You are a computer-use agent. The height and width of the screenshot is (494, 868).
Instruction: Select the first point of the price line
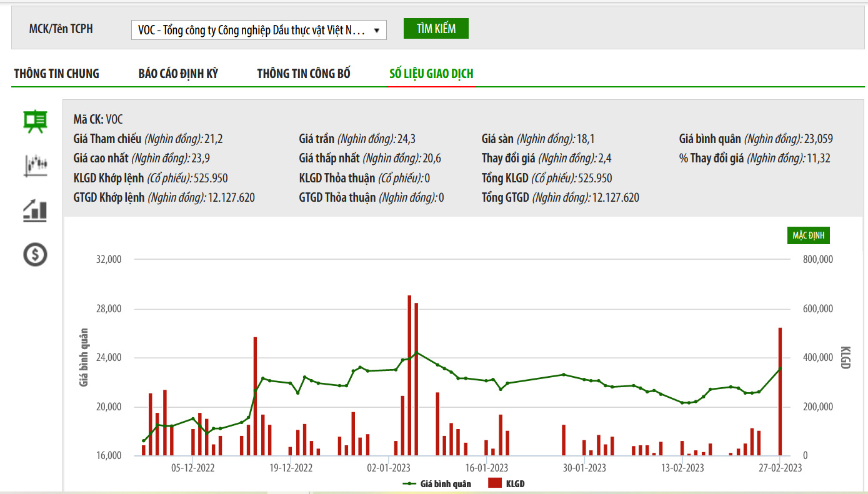[x=144, y=440]
